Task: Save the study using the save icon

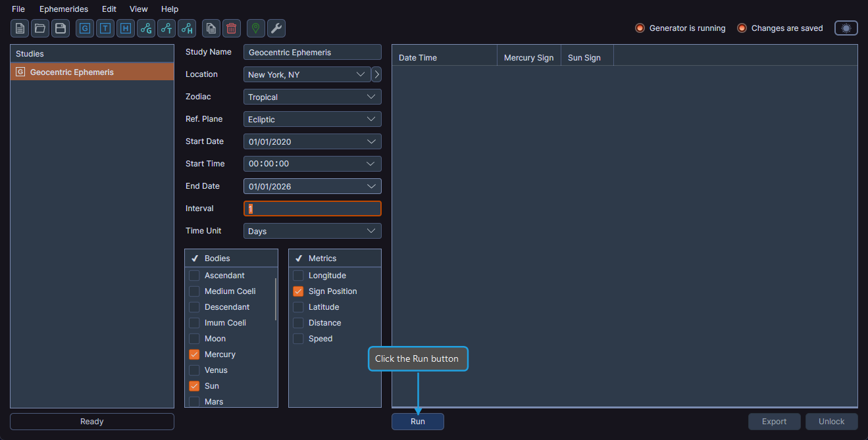Action: pyautogui.click(x=60, y=28)
